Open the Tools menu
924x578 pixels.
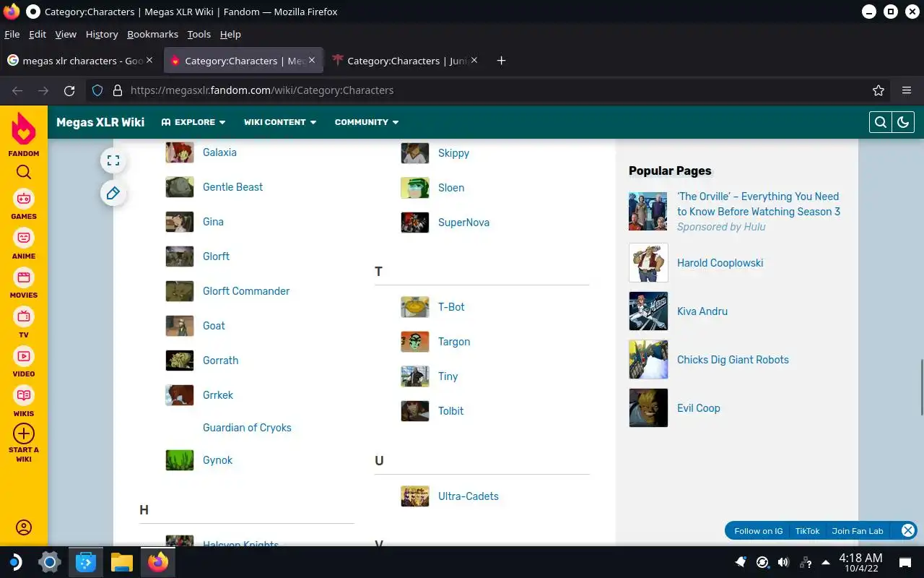[x=199, y=34]
